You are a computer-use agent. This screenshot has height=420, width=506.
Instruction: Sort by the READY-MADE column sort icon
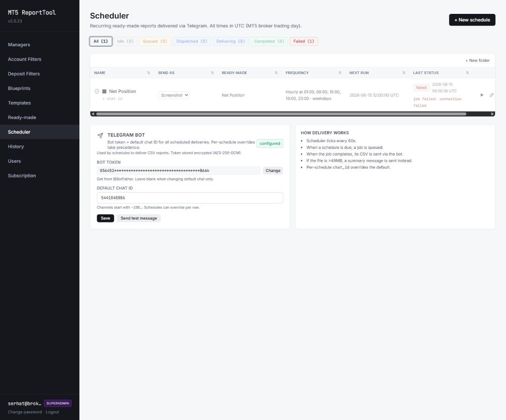pos(276,73)
